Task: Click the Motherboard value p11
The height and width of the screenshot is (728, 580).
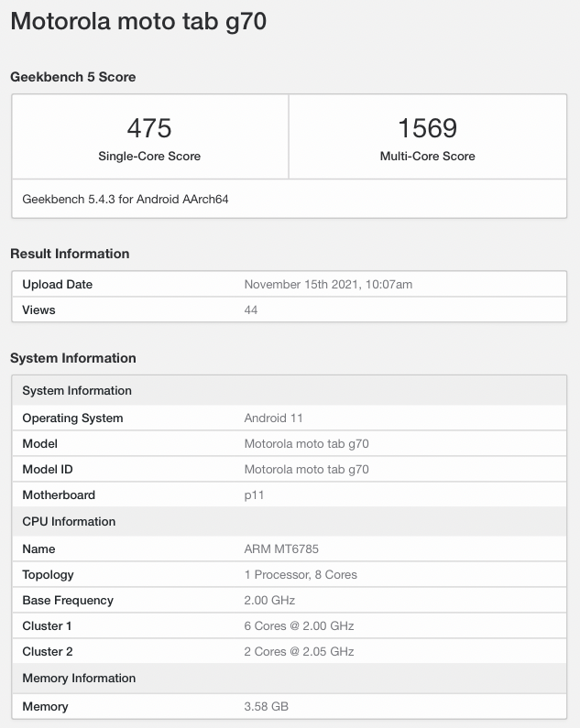Action: pos(253,495)
